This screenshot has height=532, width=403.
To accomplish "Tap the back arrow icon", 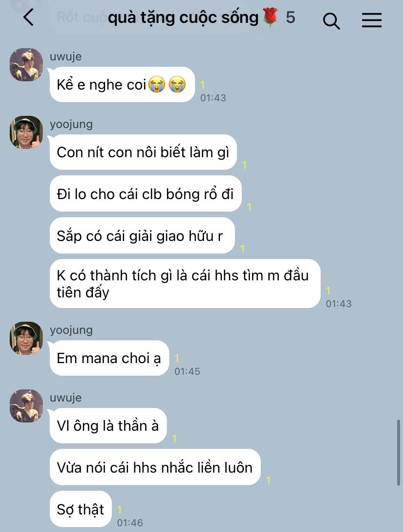I will (29, 18).
